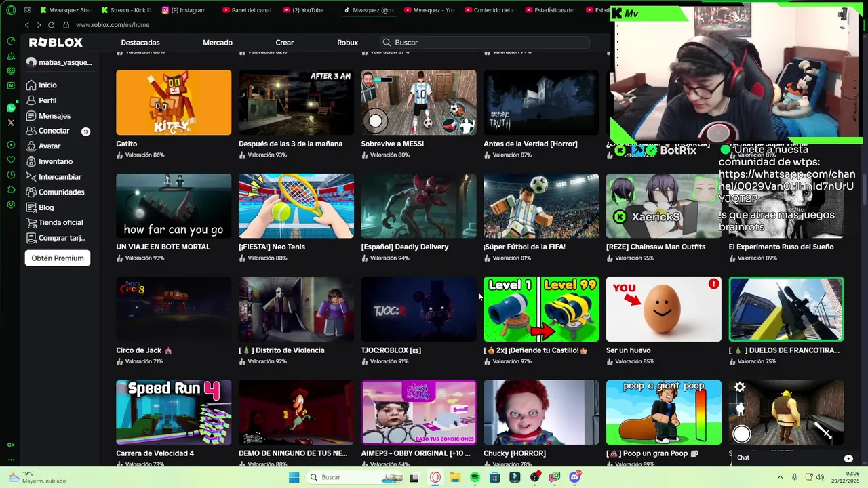Switch to the (2) YouTube browser tab

[304, 10]
